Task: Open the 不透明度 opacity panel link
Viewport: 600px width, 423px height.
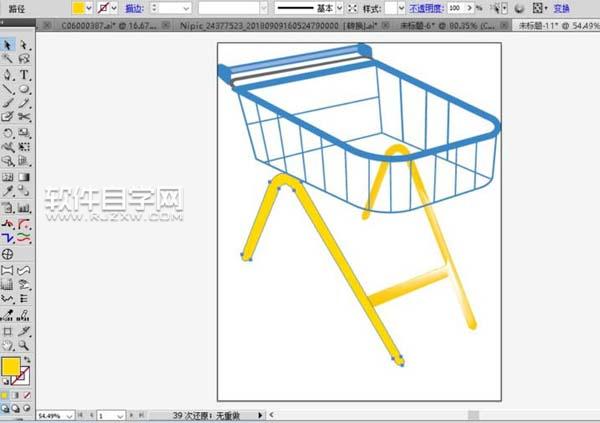Action: [426, 8]
